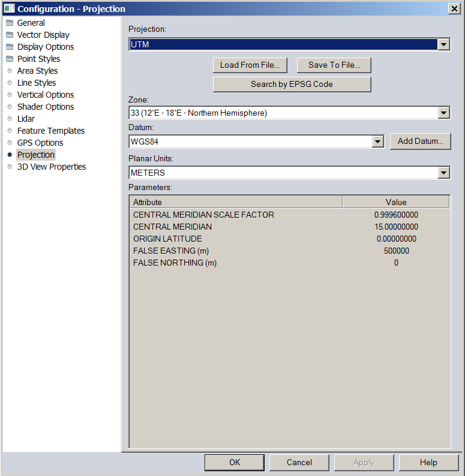465x476 pixels.
Task: Expand the Datum WGS84 dropdown
Action: [x=377, y=141]
